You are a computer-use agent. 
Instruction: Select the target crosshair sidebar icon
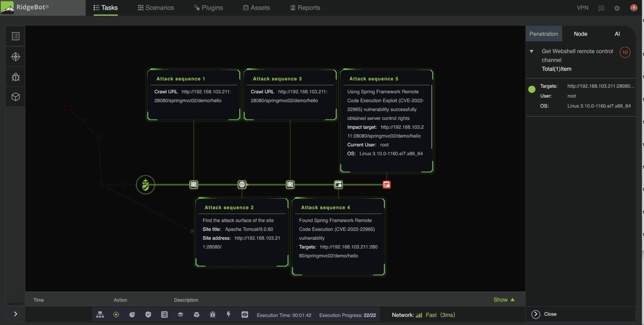[x=16, y=57]
